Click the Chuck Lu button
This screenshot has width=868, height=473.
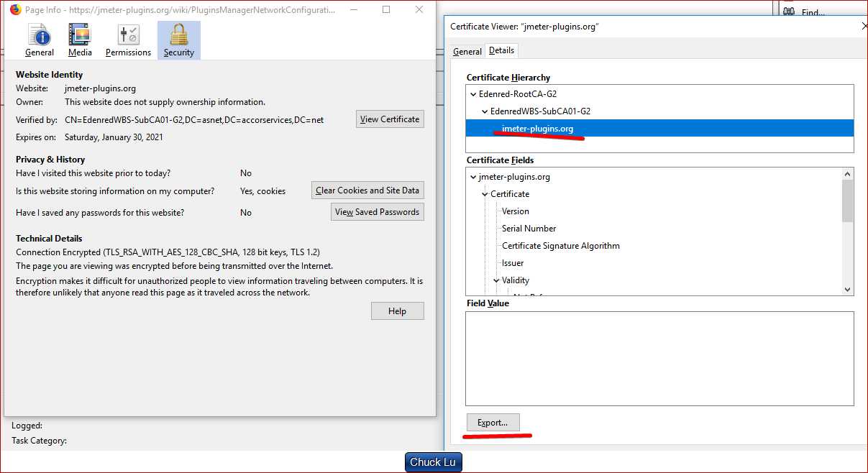(x=434, y=462)
